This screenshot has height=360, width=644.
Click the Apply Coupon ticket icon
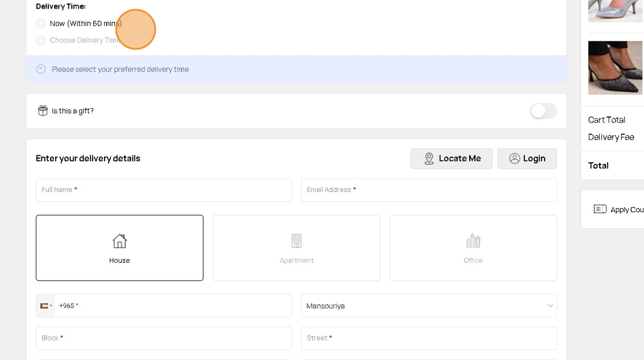[x=600, y=209]
